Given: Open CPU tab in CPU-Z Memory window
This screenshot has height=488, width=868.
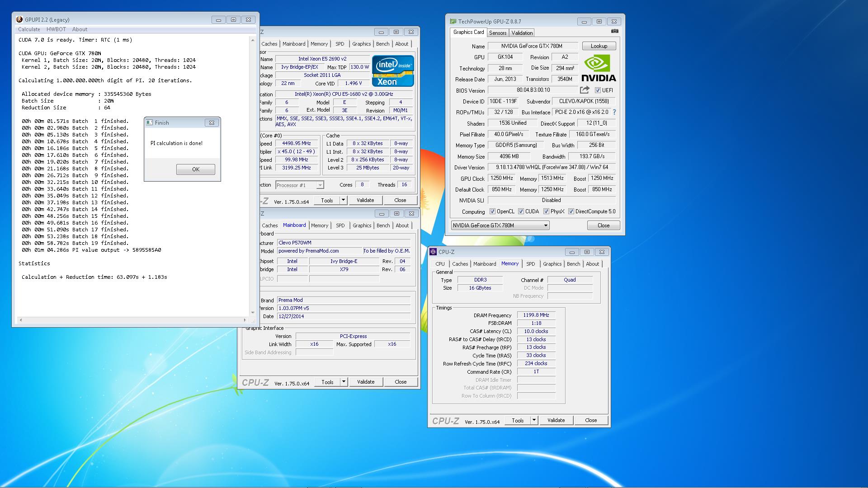Looking at the screenshot, I should (x=440, y=264).
